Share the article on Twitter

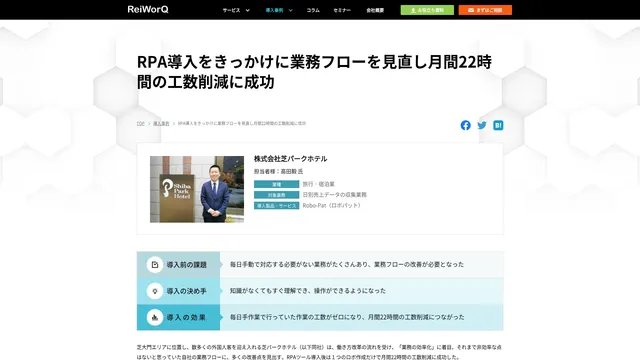click(x=482, y=125)
